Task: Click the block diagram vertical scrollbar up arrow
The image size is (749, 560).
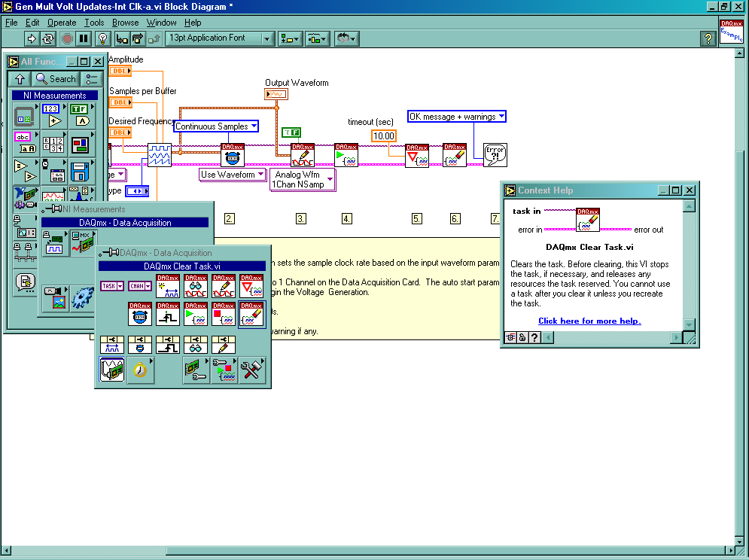Action: point(739,53)
